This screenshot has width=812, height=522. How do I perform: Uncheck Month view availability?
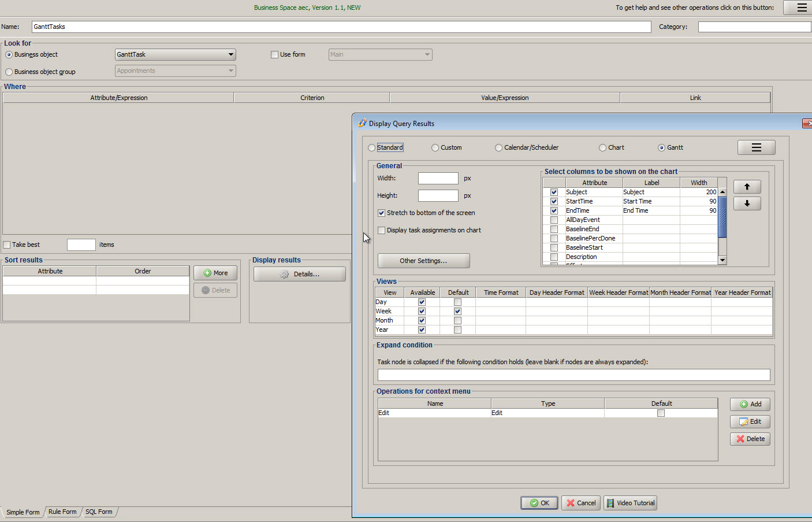[422, 321]
